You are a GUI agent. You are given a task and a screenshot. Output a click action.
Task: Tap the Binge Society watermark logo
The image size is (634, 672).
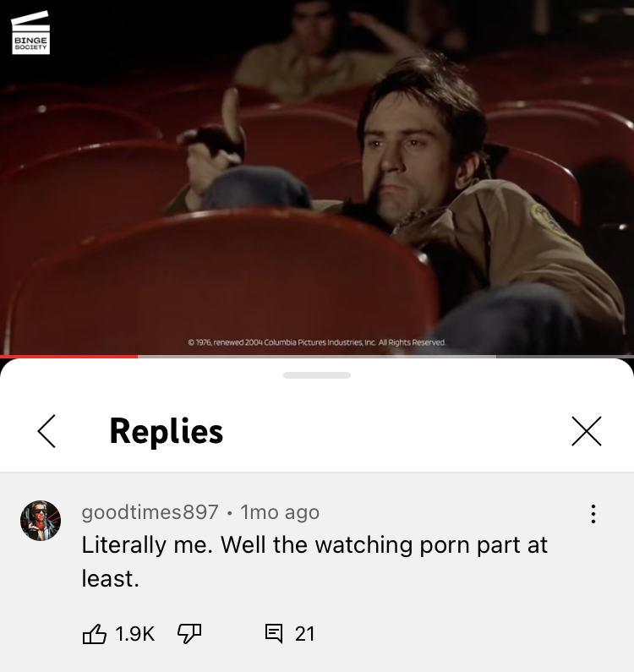[x=30, y=33]
